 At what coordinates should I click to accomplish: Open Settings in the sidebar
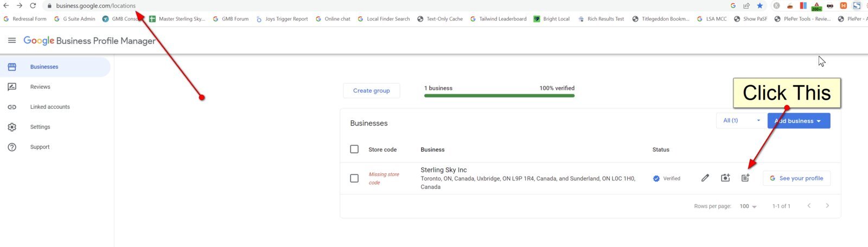click(55, 127)
